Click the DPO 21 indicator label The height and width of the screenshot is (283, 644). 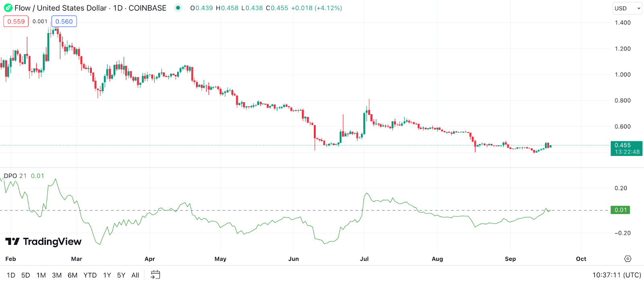(15, 176)
